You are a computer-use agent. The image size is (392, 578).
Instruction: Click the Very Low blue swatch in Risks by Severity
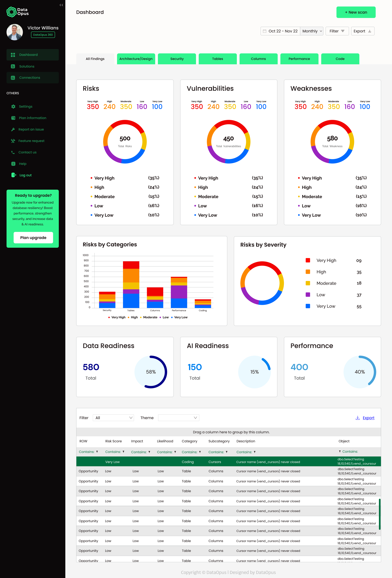tap(308, 306)
